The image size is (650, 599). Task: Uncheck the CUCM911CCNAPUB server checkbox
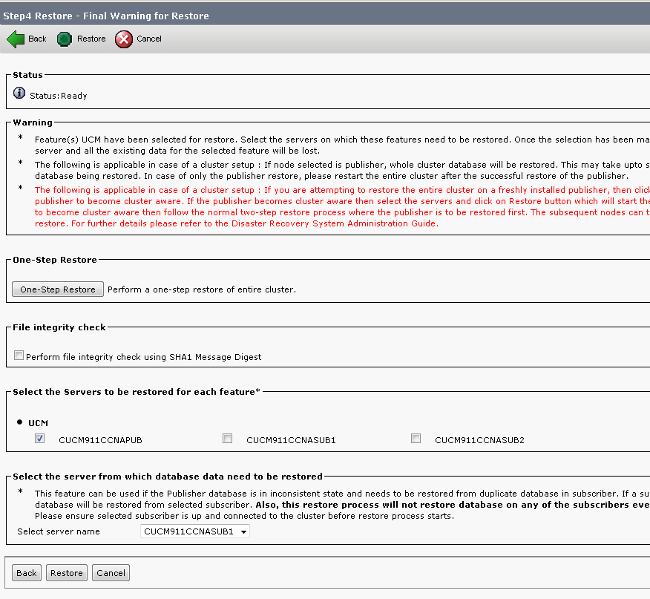click(40, 438)
